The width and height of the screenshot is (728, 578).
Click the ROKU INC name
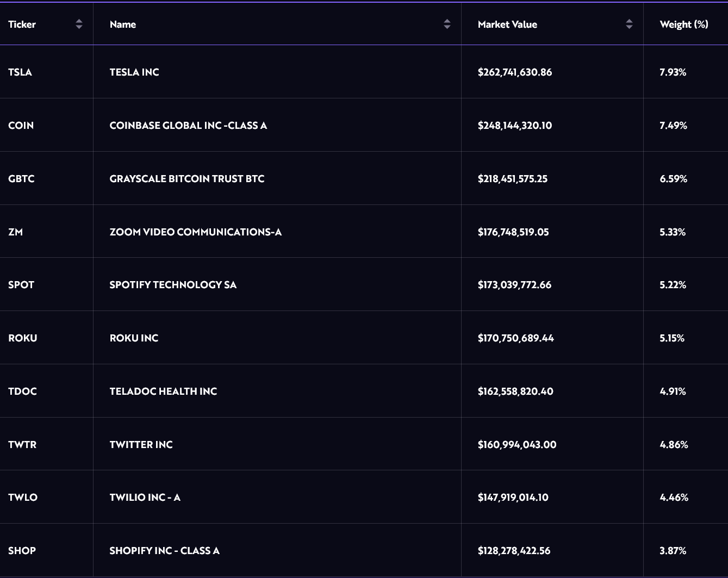pos(134,338)
